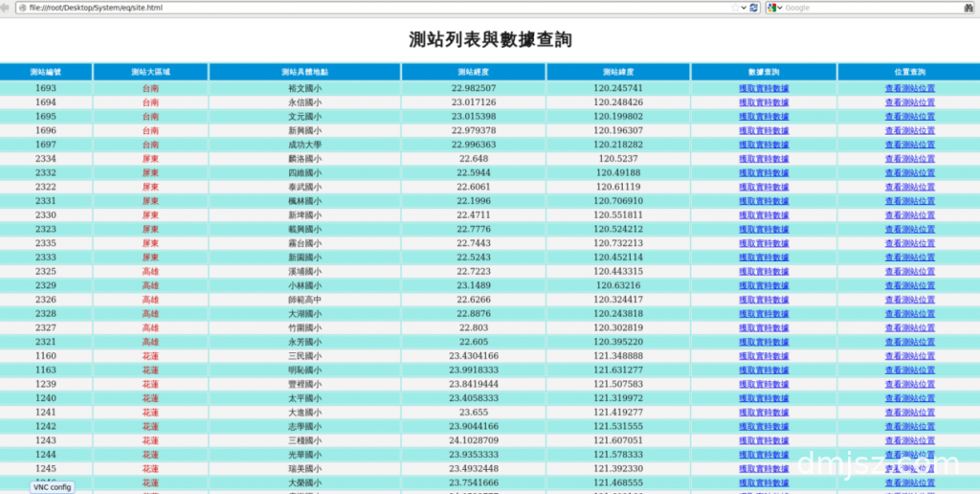The image size is (980, 494).
Task: Open the URL history dropdown arrow
Action: point(744,8)
